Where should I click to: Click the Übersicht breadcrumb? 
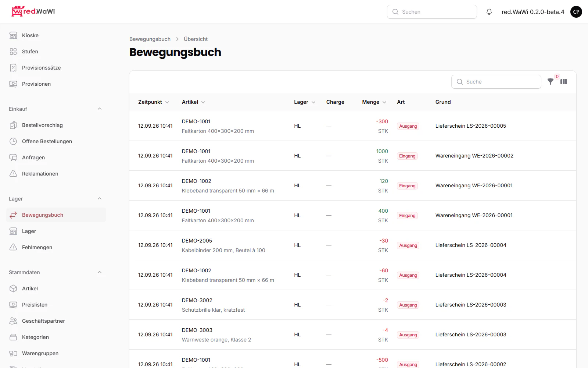(196, 39)
